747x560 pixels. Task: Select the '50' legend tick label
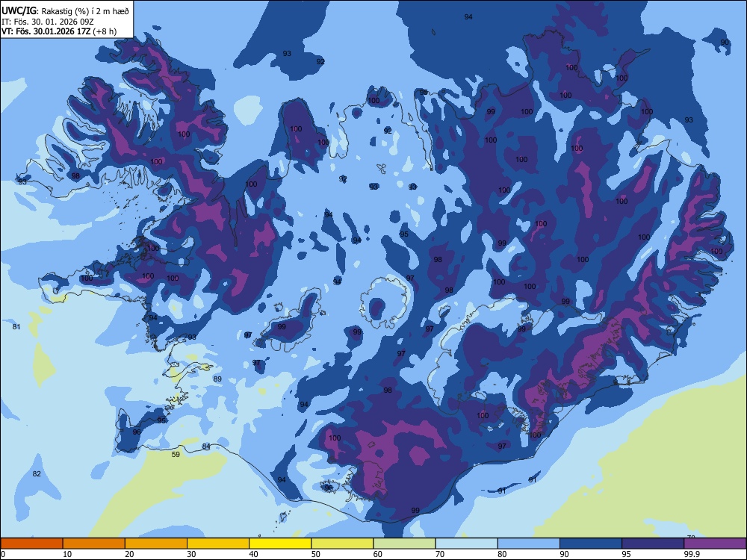316,554
